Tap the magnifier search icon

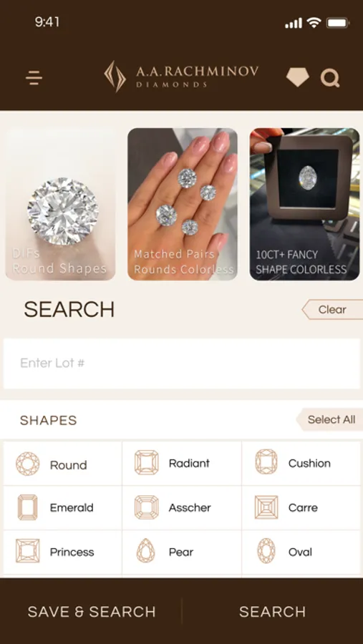tap(330, 77)
